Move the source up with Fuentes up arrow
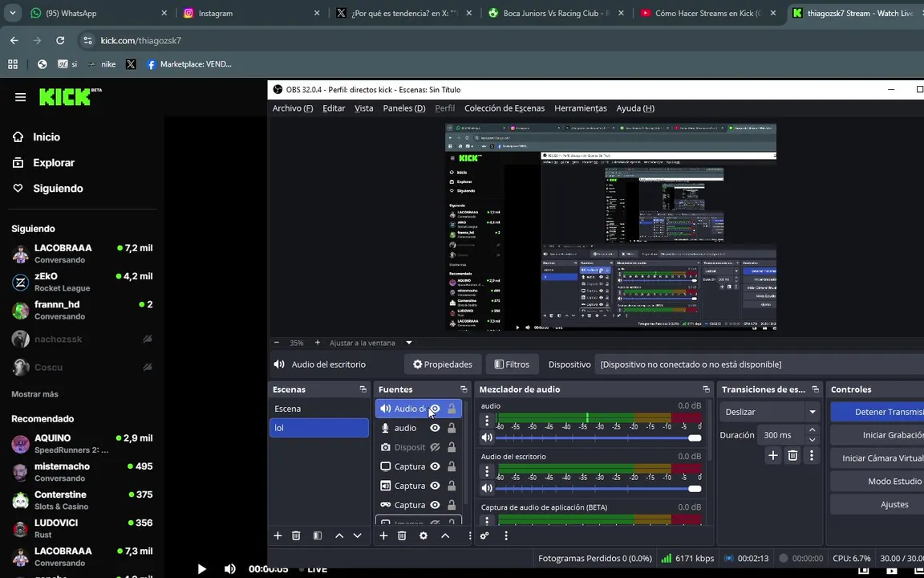Screen dimensions: 924x578 pos(445,535)
